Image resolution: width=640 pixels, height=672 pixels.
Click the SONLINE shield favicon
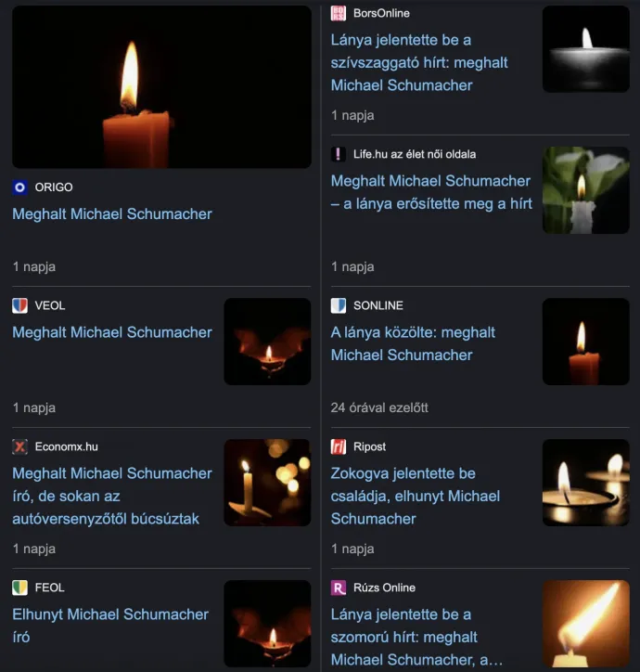click(x=339, y=305)
